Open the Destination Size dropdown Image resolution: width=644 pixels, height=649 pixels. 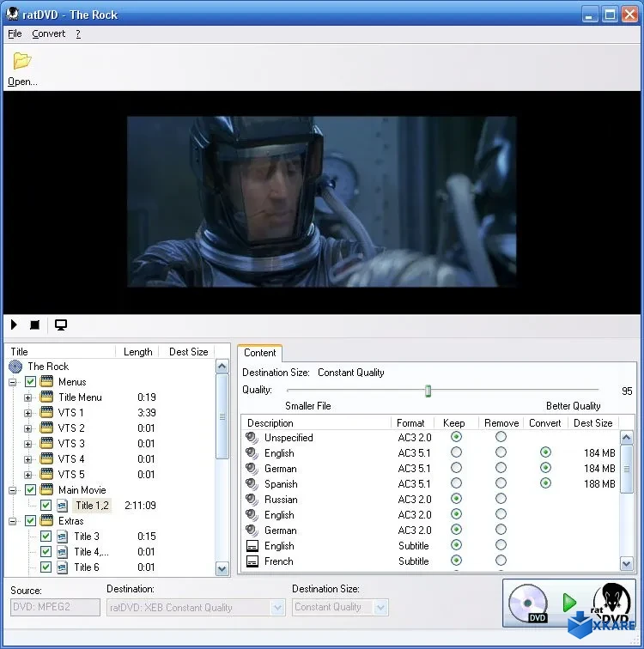380,608
